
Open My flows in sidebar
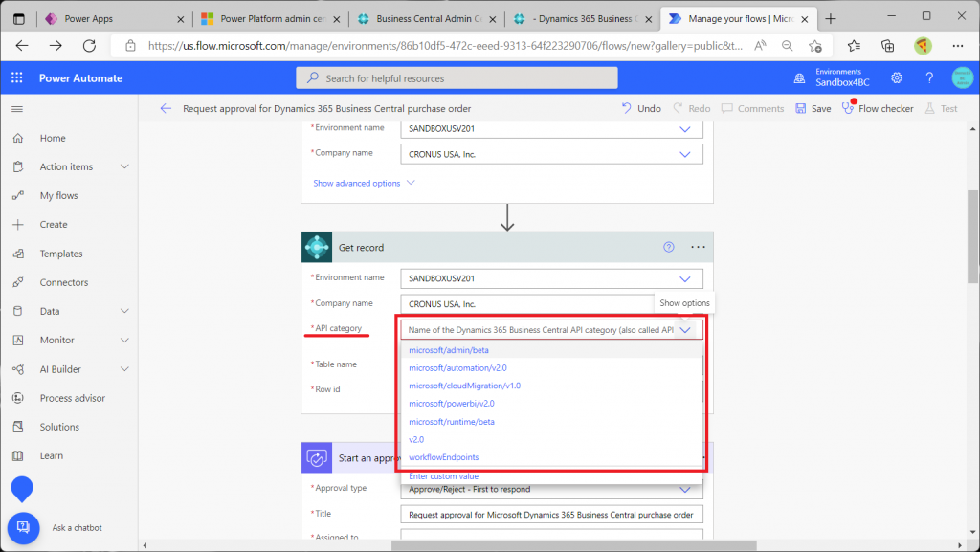(58, 195)
